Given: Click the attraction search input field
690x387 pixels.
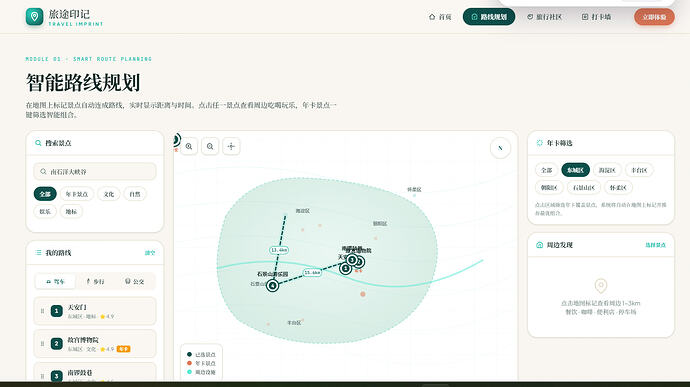Looking at the screenshot, I should click(95, 172).
